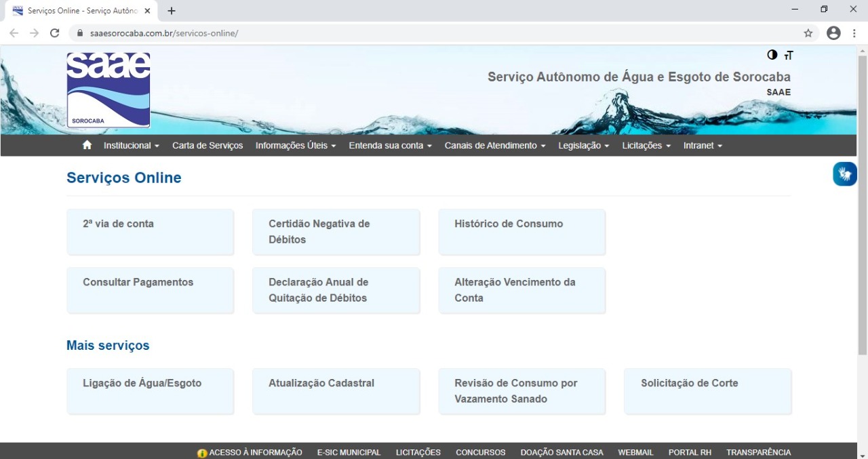Viewport: 868px width, 459px height.
Task: Open the Chrome three-dot menu
Action: [x=854, y=33]
